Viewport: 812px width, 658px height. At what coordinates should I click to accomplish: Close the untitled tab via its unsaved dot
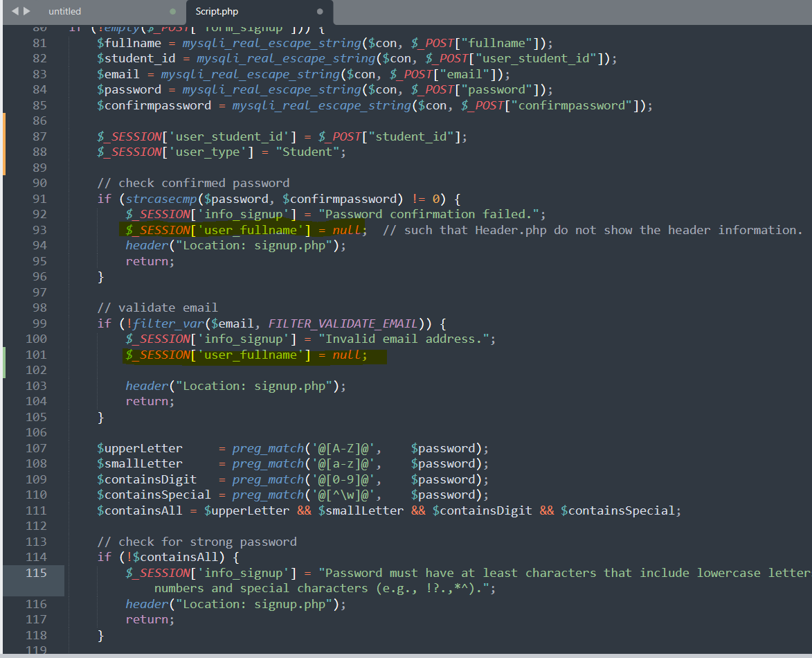(x=172, y=12)
